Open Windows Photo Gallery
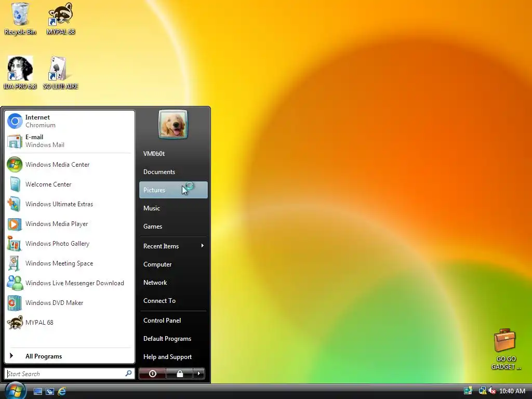 (70, 244)
